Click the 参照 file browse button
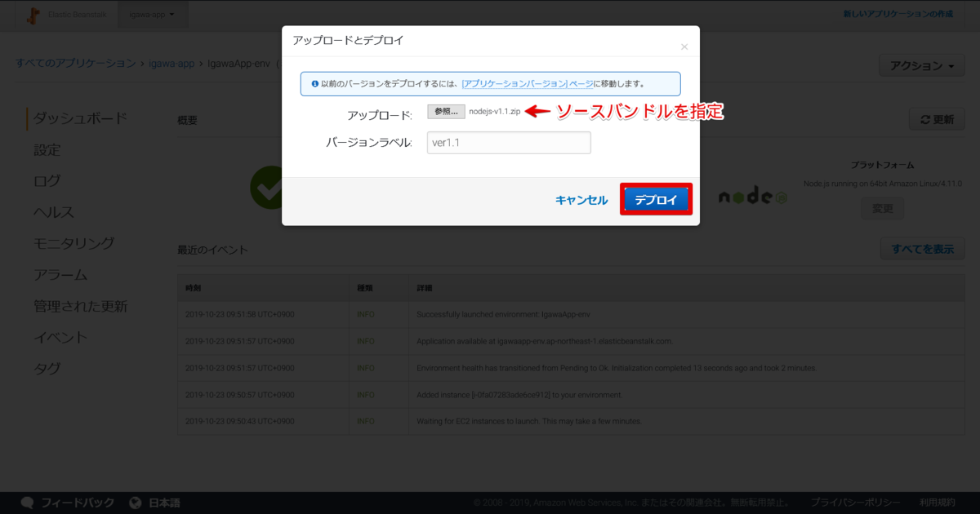 point(445,112)
